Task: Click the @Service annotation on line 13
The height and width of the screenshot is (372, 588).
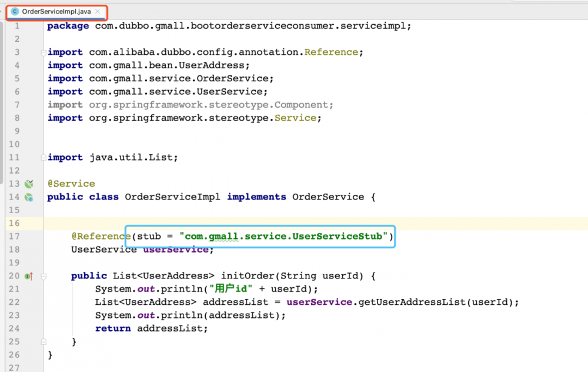Action: (x=71, y=184)
